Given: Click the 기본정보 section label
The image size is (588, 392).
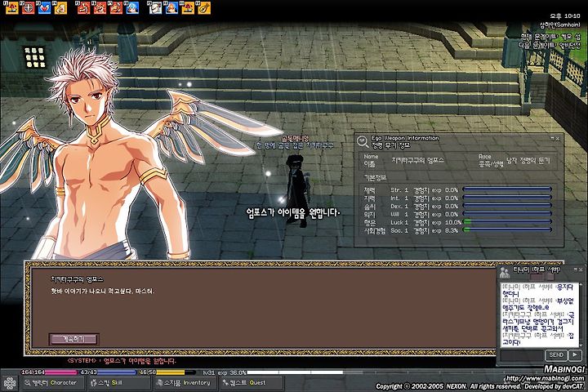Looking at the screenshot, I should 375,177.
